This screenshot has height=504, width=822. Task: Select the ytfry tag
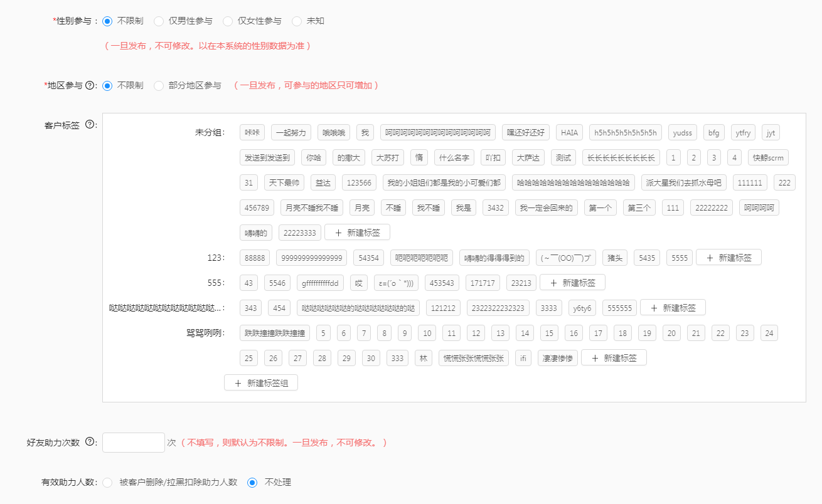pos(743,132)
